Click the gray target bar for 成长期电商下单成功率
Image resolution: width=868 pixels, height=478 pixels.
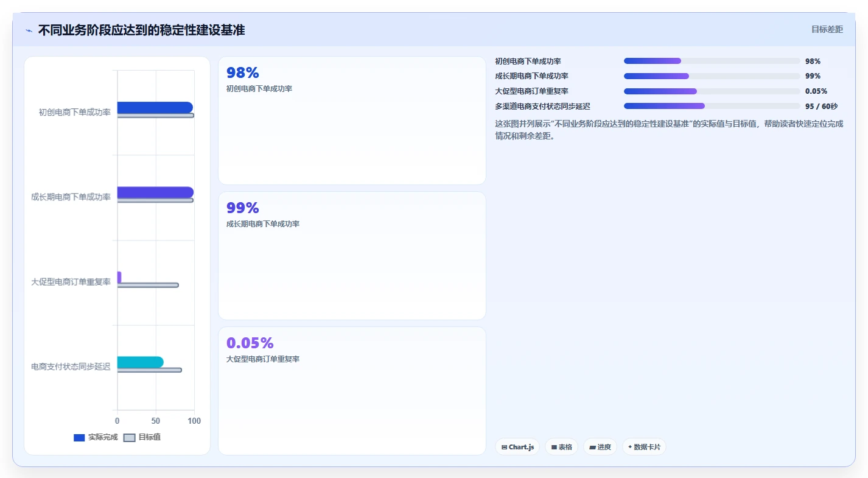(155, 200)
